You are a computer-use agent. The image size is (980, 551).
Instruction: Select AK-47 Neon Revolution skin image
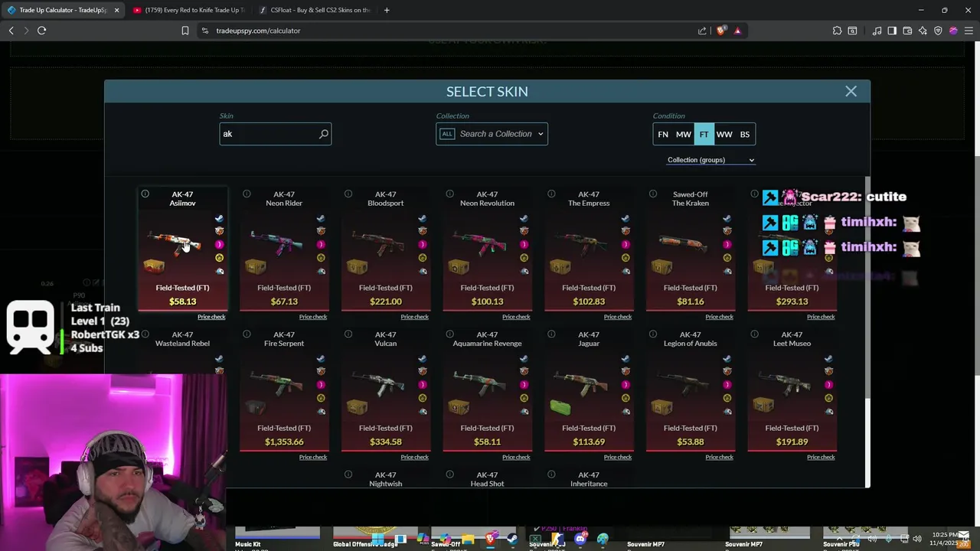point(479,243)
